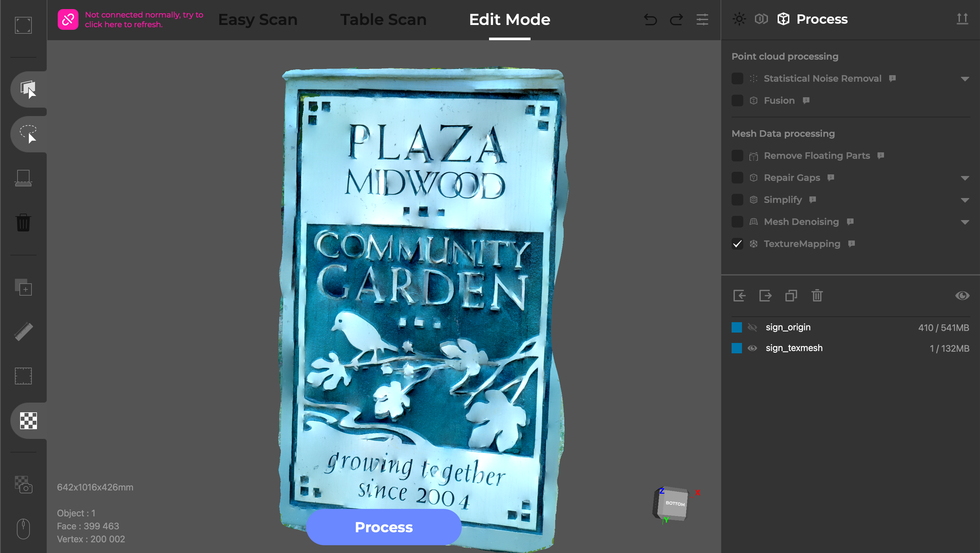The height and width of the screenshot is (553, 980).
Task: Hide the sign_texmesh model
Action: [x=752, y=348]
